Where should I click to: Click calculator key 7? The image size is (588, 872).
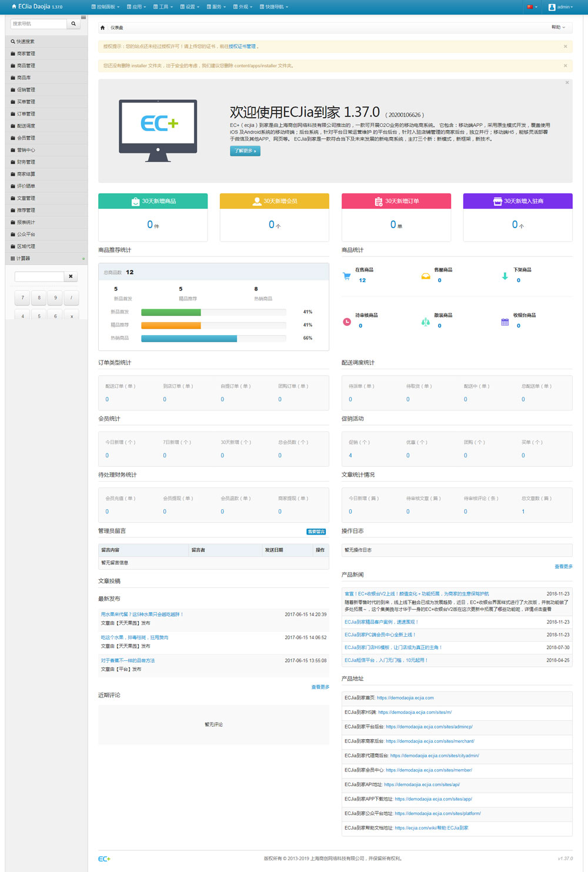tap(23, 298)
